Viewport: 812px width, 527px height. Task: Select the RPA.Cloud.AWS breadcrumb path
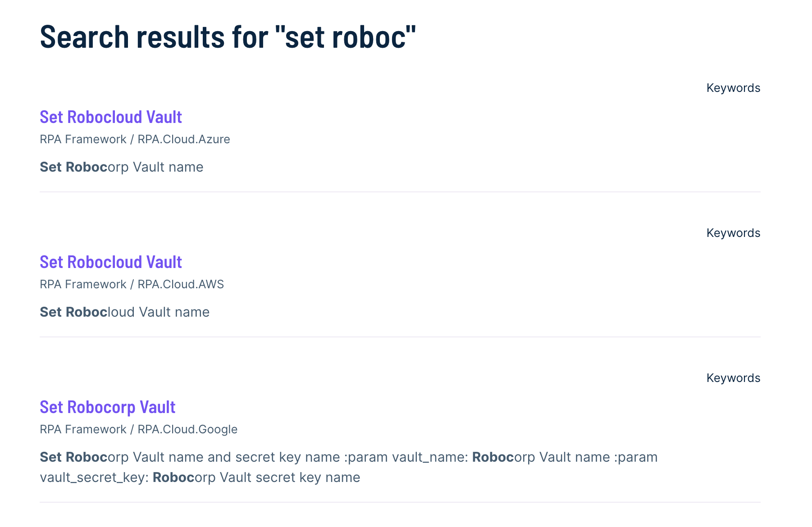point(180,284)
